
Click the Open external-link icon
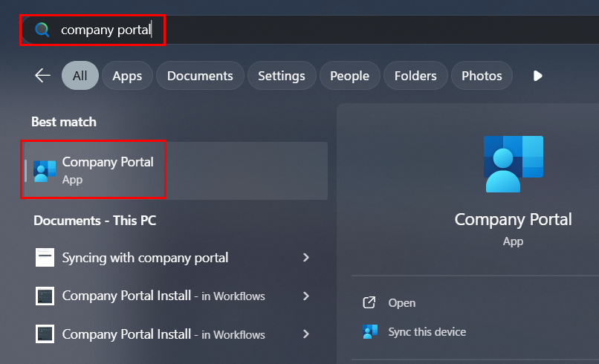369,302
